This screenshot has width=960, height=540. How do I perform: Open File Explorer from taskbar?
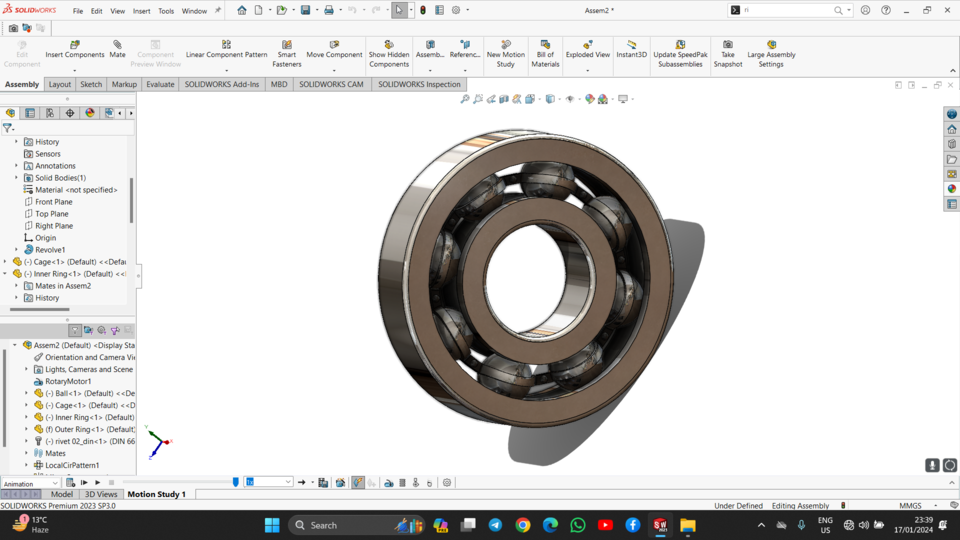click(x=688, y=525)
